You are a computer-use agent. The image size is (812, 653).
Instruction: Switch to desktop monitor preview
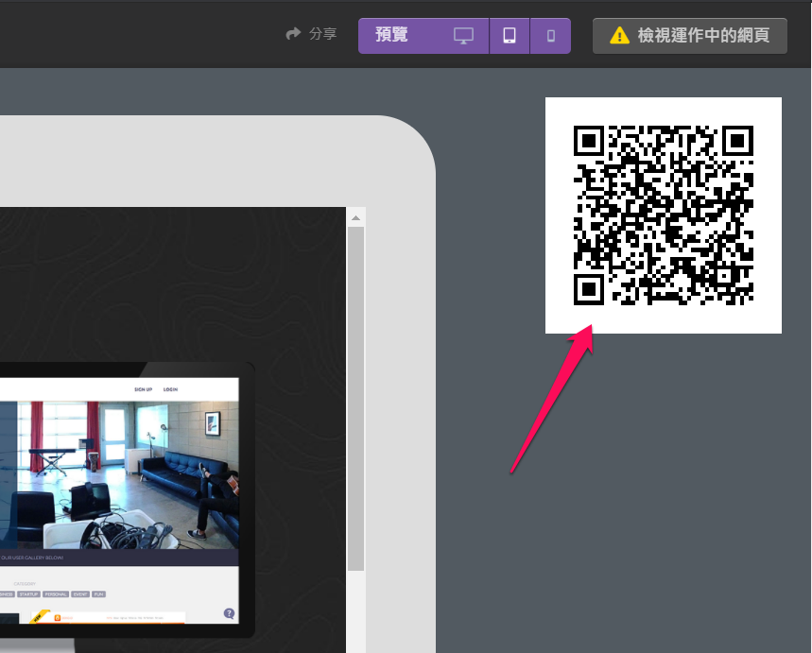coord(463,36)
